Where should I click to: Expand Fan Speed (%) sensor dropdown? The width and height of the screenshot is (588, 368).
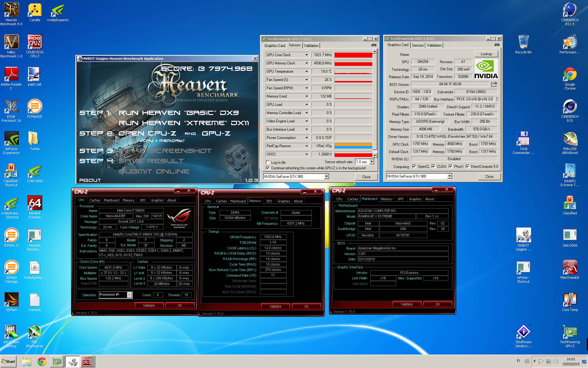pyautogui.click(x=306, y=80)
